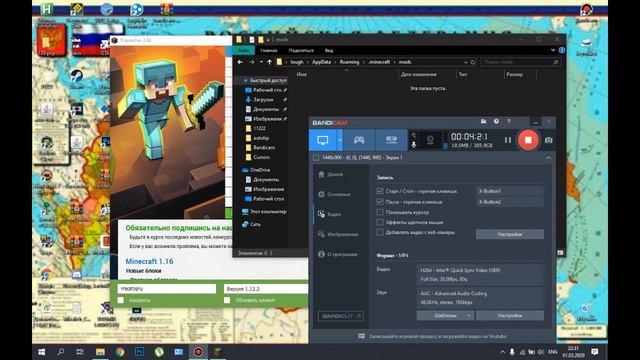640x360 pixels.
Task: Open the Video tab in Bandicam sidebar
Action: click(330, 214)
